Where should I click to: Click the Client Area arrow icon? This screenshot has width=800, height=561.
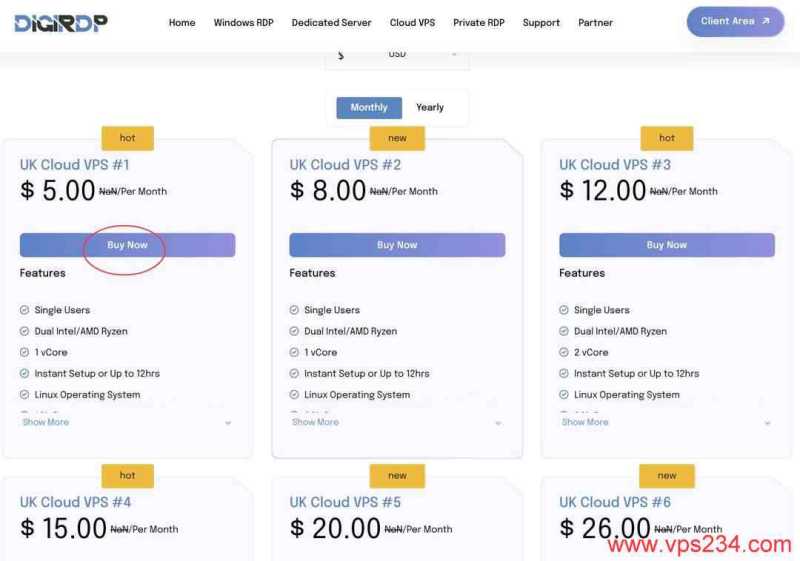(766, 21)
